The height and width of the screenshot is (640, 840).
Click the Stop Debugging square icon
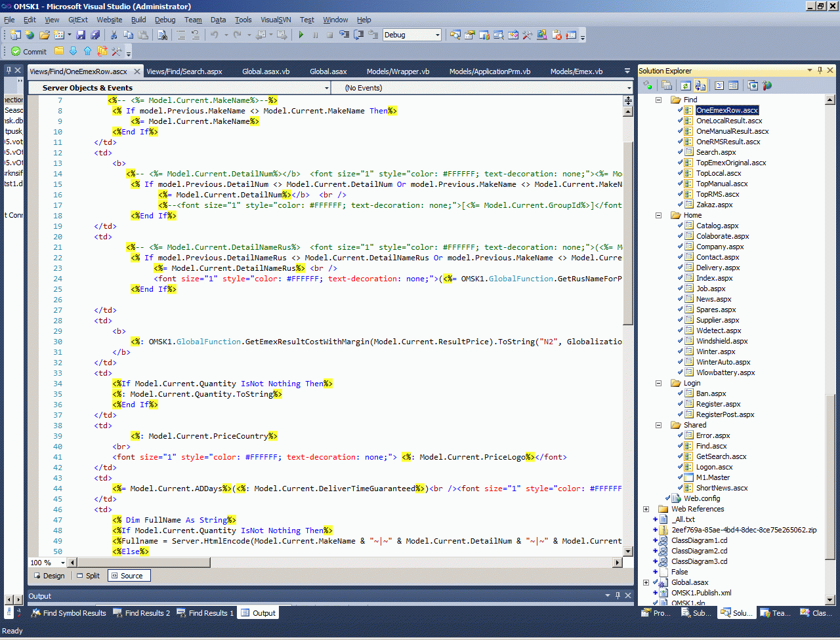330,35
